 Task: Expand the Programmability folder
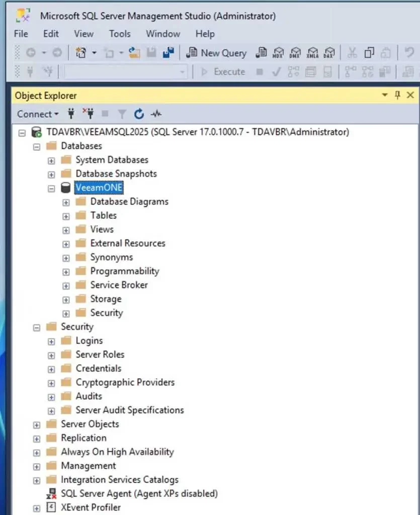pyautogui.click(x=66, y=272)
